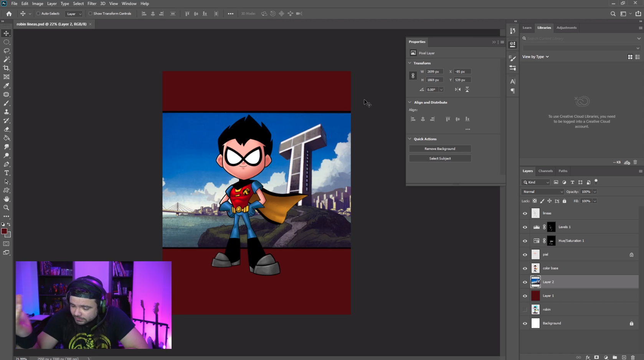
Task: Select the Layer 2 row
Action: coord(580,282)
